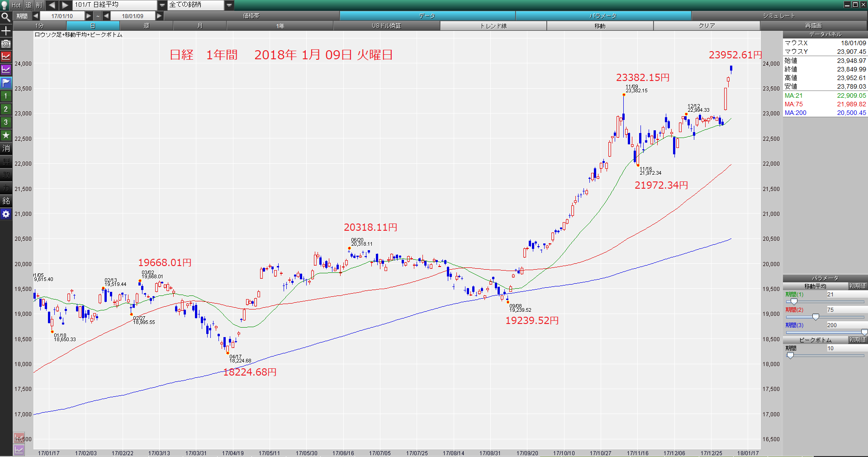This screenshot has width=868, height=457.
Task: Click the Hot button
Action: 16,5
